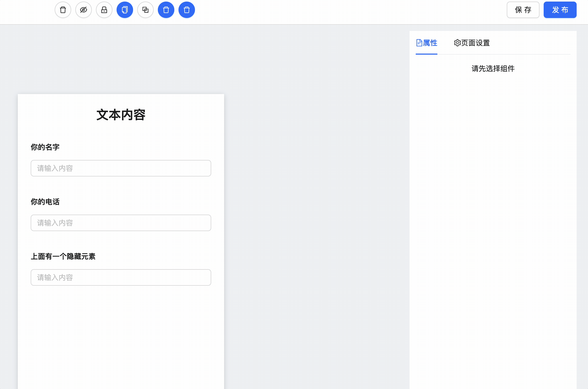Select the 你的电话 label
This screenshot has height=389, width=588.
45,202
